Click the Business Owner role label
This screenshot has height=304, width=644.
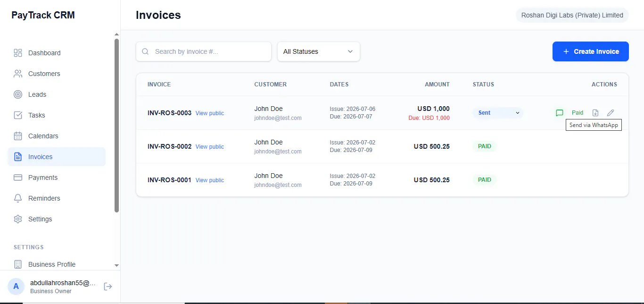[x=51, y=291]
